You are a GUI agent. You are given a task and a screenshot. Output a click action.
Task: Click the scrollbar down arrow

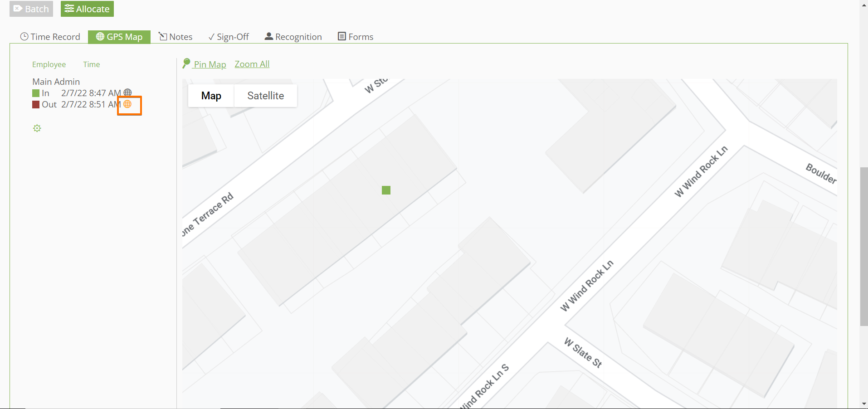pyautogui.click(x=864, y=404)
